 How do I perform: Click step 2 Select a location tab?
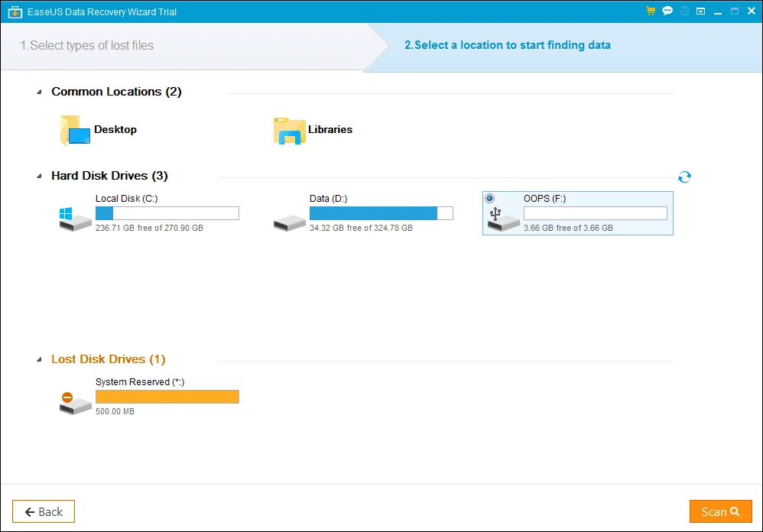(x=508, y=45)
